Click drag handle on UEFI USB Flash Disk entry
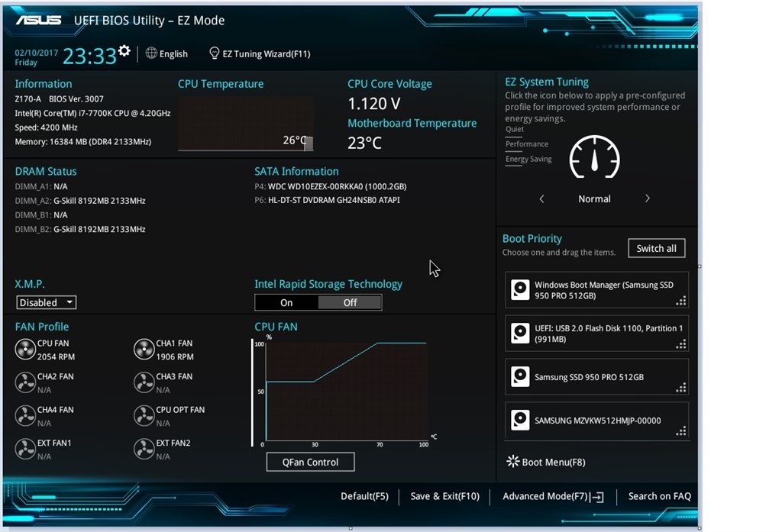This screenshot has width=782, height=532. tap(681, 344)
